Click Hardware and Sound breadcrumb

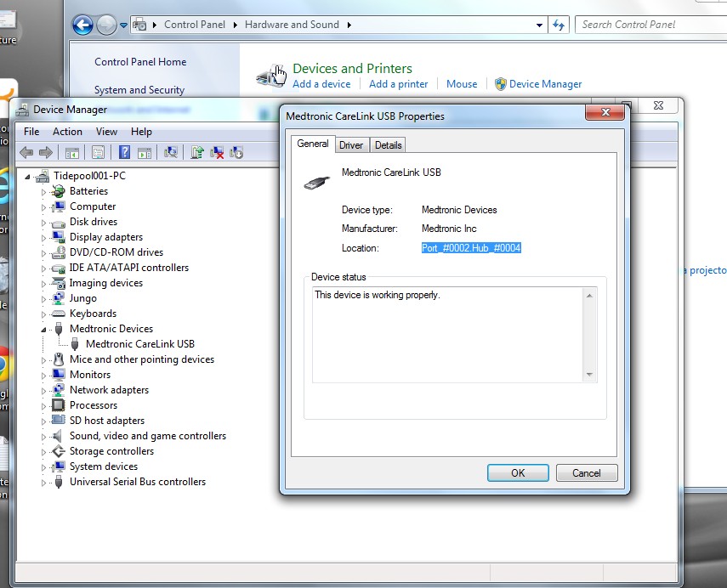point(292,25)
